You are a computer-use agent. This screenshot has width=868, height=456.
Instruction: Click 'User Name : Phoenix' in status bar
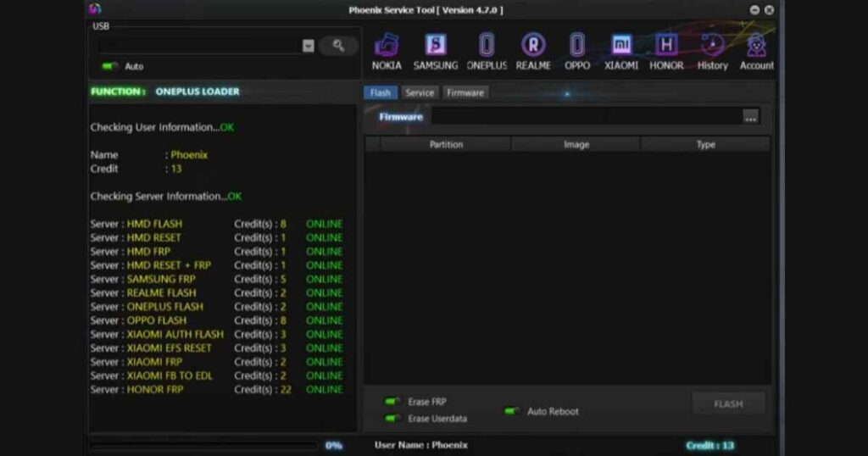(x=420, y=445)
